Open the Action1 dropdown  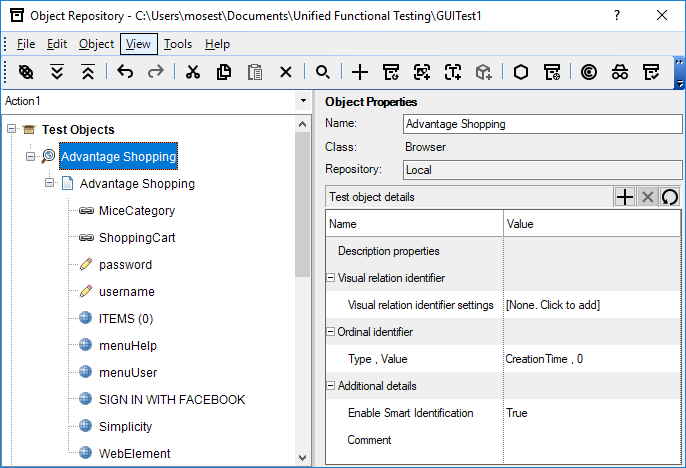[303, 101]
